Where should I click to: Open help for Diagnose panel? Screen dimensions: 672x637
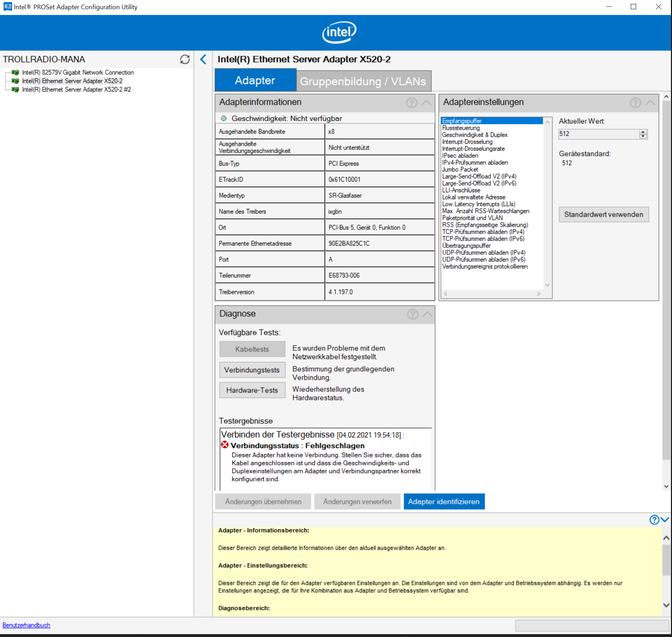pos(413,314)
